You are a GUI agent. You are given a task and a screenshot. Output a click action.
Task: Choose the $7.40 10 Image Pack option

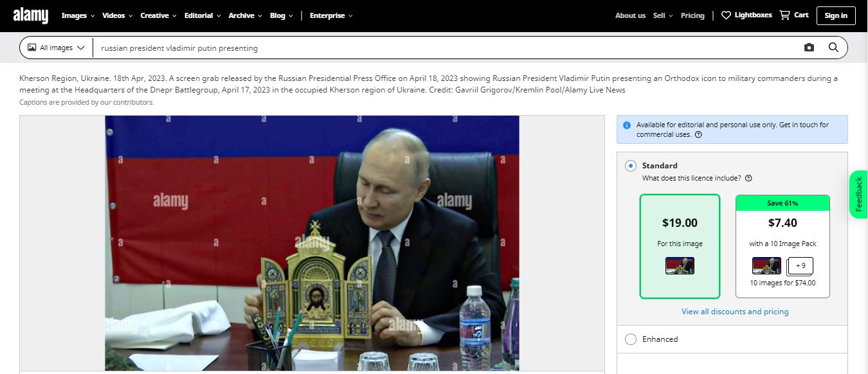click(782, 247)
